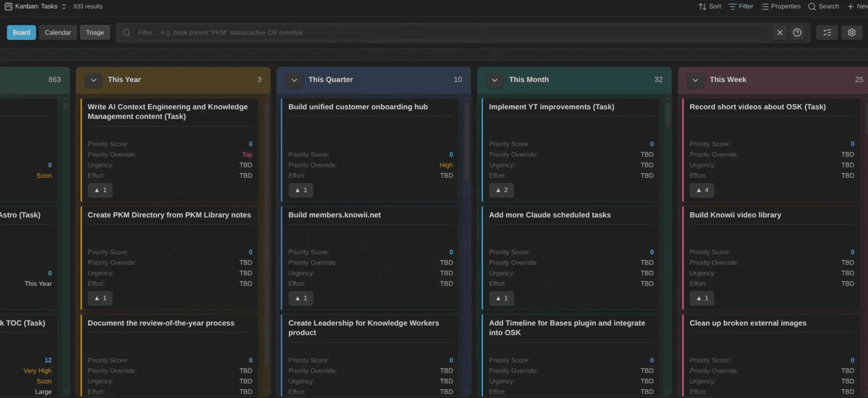Upvote Write AI Context Engineering card

100,190
